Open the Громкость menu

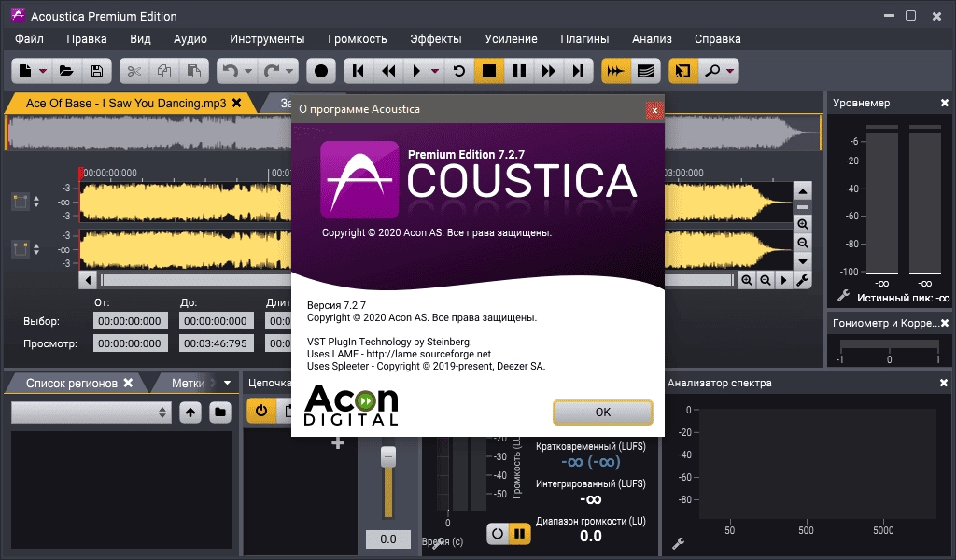pos(358,39)
